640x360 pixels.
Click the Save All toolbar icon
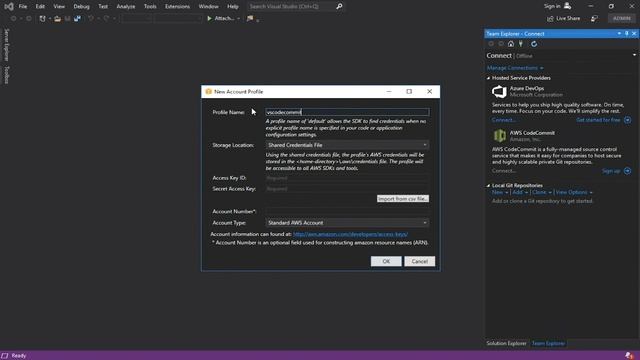[77, 18]
